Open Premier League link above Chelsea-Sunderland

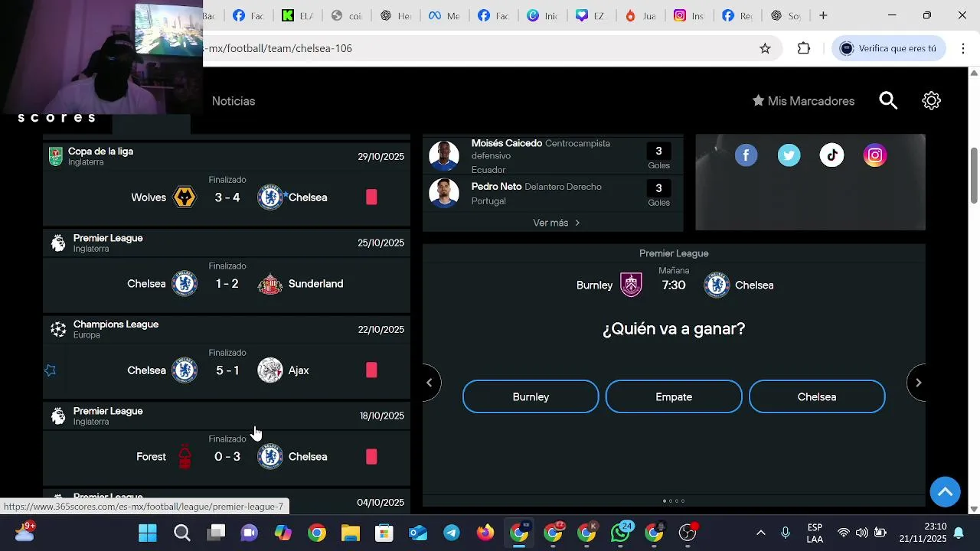tap(108, 238)
